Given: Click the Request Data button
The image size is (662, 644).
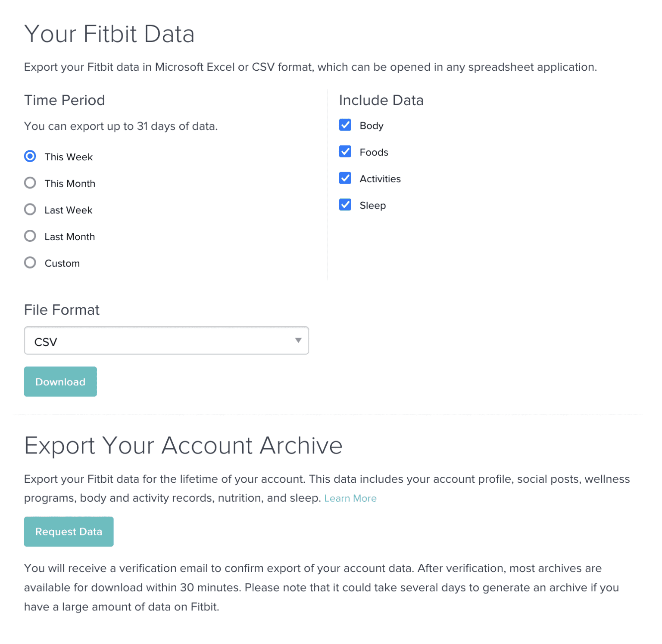Looking at the screenshot, I should coord(68,531).
